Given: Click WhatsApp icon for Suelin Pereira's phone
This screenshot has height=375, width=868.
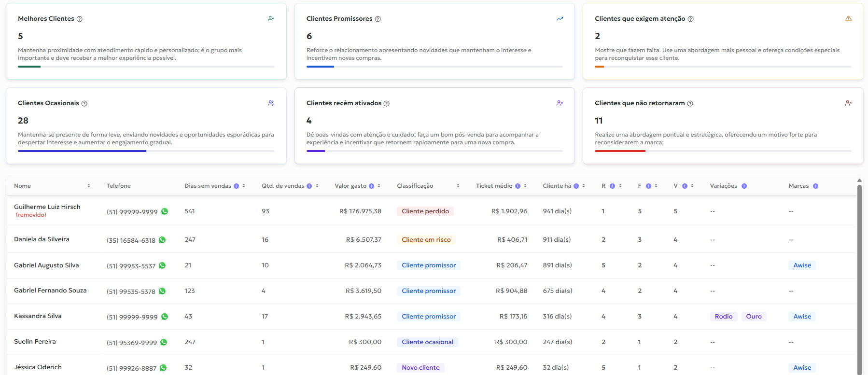Looking at the screenshot, I should point(164,342).
